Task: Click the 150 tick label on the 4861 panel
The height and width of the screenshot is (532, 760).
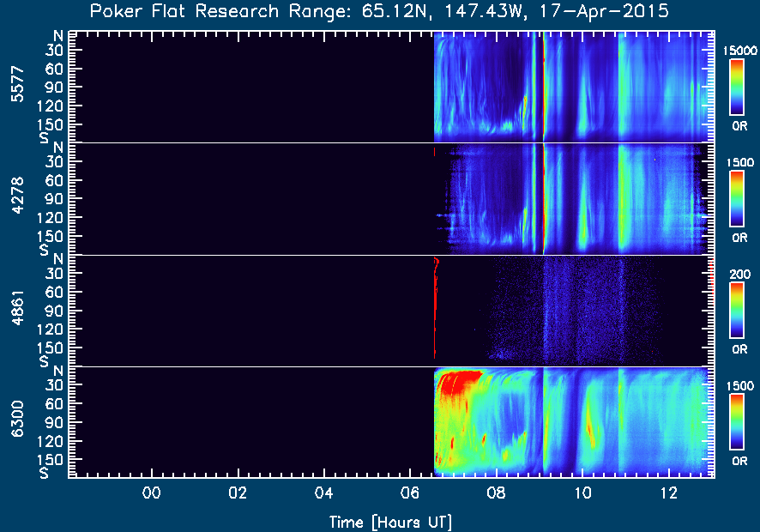Action: (51, 348)
